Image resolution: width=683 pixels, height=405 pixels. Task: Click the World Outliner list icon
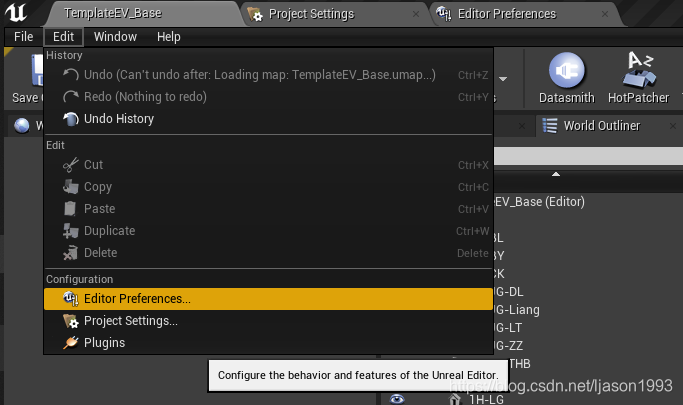tap(550, 126)
